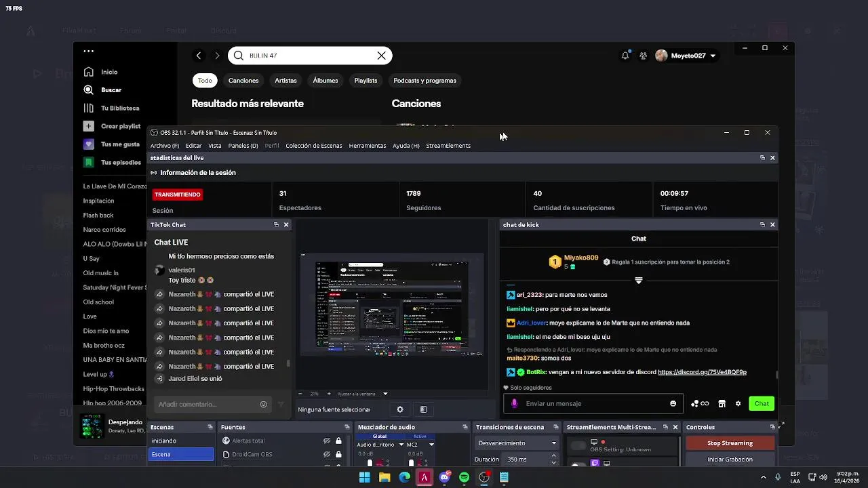The height and width of the screenshot is (488, 868).
Task: Open the discord.gg link in Kick chat
Action: pos(702,372)
